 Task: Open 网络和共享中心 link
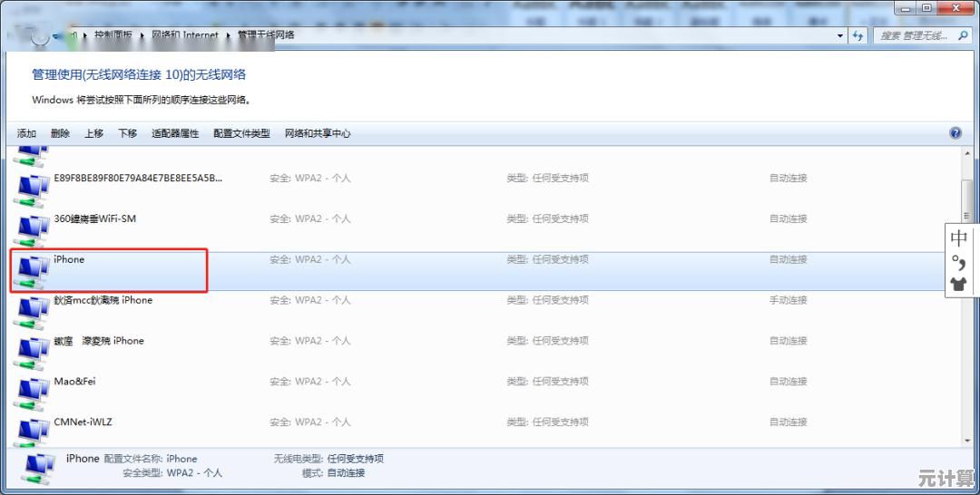318,133
